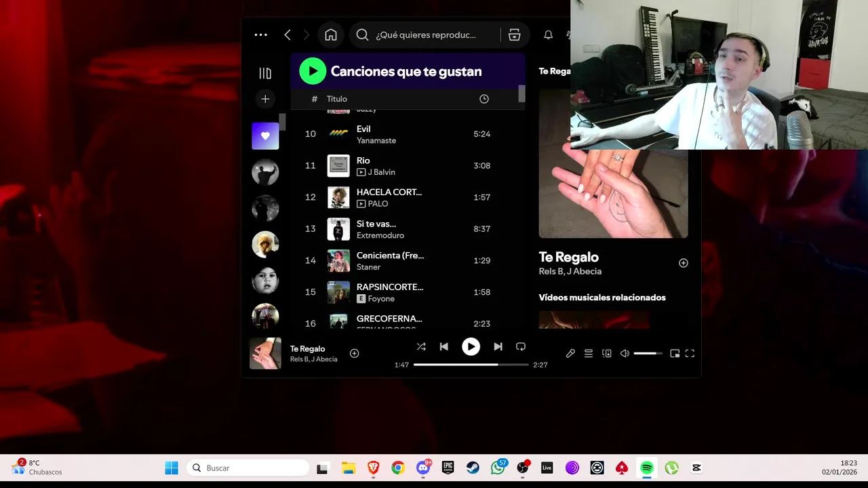The image size is (868, 488).
Task: Open Spotify notifications bell
Action: (549, 35)
